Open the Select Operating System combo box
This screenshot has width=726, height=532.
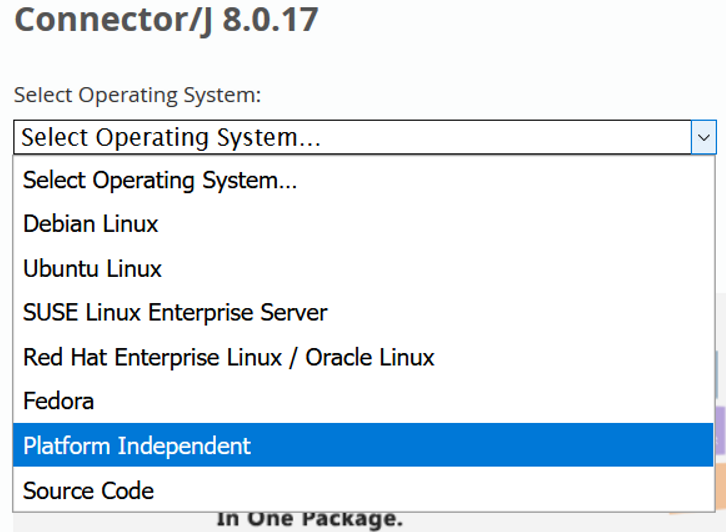click(364, 138)
